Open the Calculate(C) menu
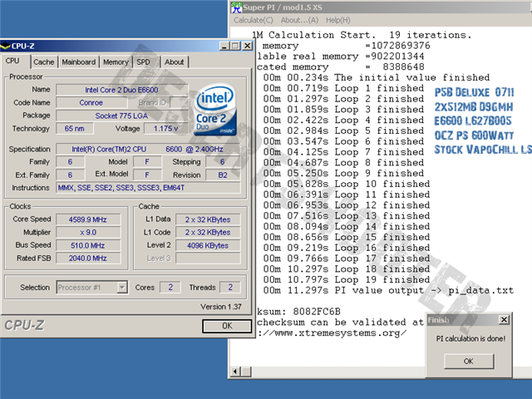The image size is (532, 399). point(254,20)
